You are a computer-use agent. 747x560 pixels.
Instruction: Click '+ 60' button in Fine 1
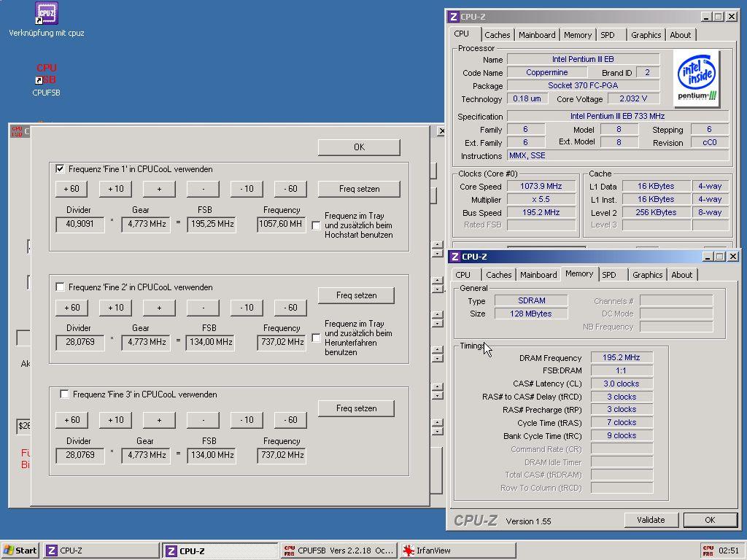(x=71, y=189)
